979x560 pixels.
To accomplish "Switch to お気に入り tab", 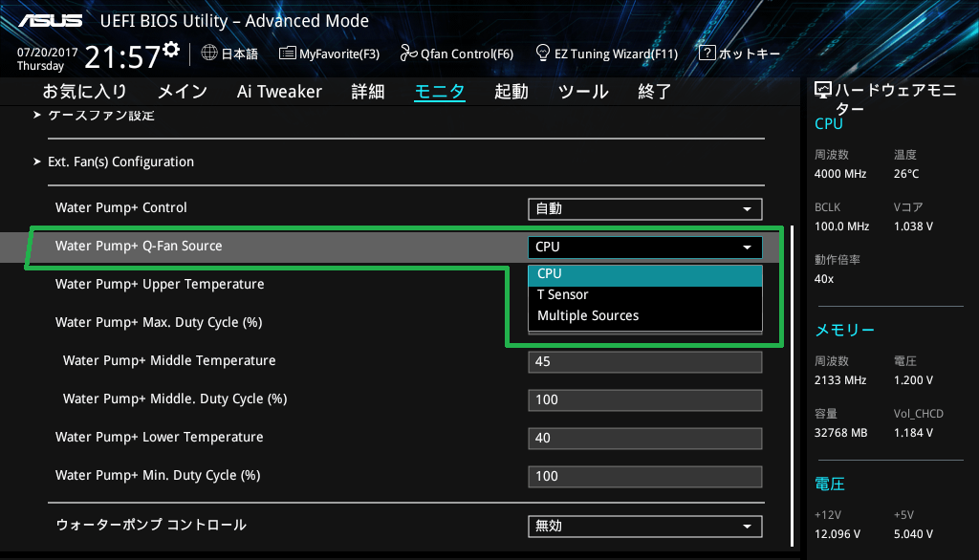I will (x=84, y=92).
